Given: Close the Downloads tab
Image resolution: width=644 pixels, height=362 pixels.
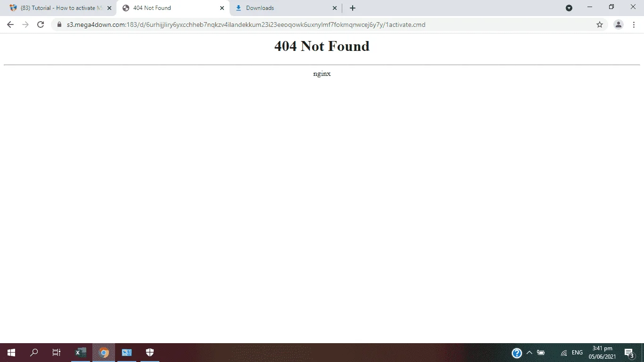Looking at the screenshot, I should click(335, 8).
